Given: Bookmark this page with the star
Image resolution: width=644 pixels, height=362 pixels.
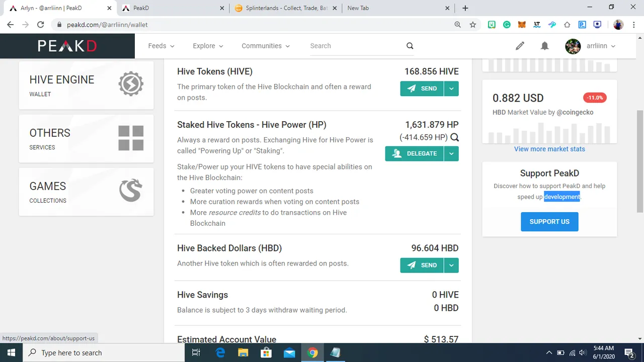Looking at the screenshot, I should [472, 25].
